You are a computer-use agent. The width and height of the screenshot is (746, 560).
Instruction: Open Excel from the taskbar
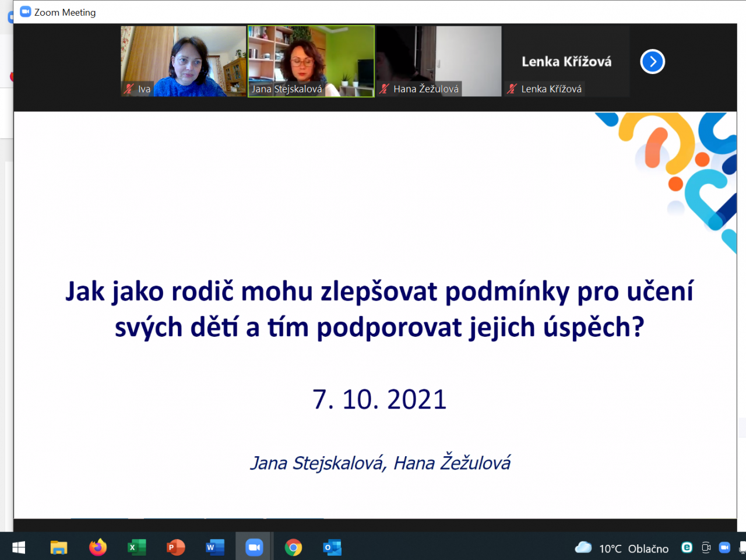[137, 547]
